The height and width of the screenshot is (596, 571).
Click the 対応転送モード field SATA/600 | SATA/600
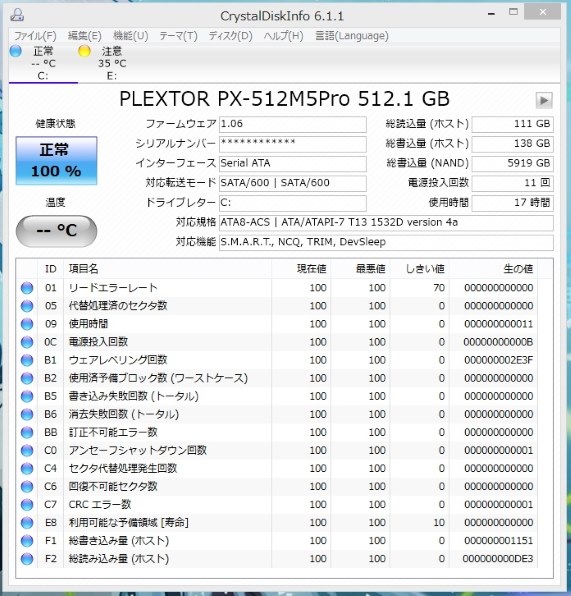[x=293, y=183]
